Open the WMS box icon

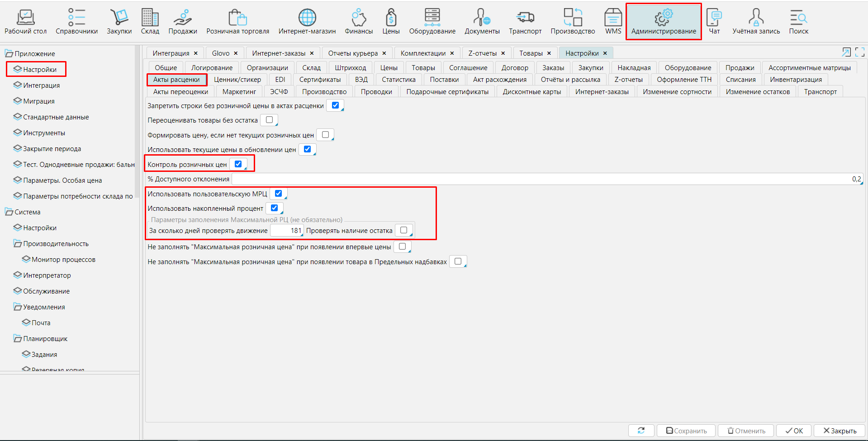coord(613,18)
